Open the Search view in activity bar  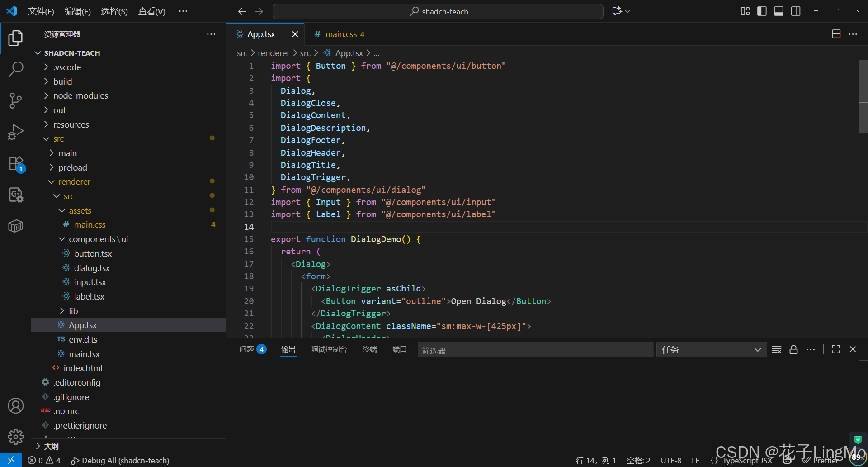tap(16, 69)
